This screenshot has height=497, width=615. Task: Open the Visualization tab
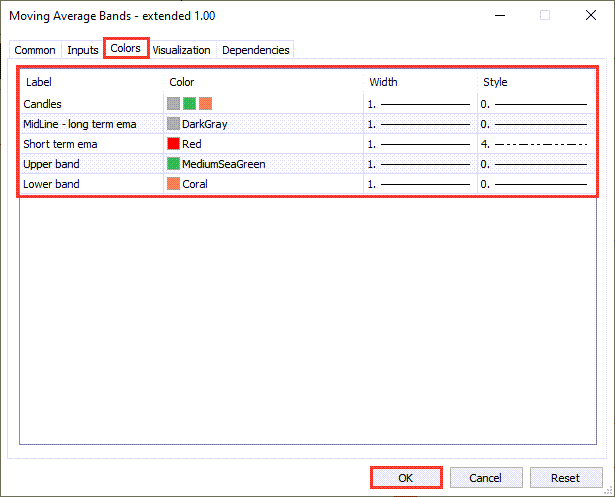pyautogui.click(x=181, y=50)
